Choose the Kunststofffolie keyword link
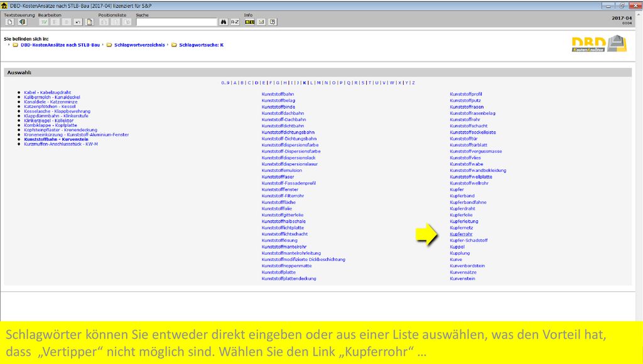Viewport: 643px width, 364px height. tap(277, 208)
